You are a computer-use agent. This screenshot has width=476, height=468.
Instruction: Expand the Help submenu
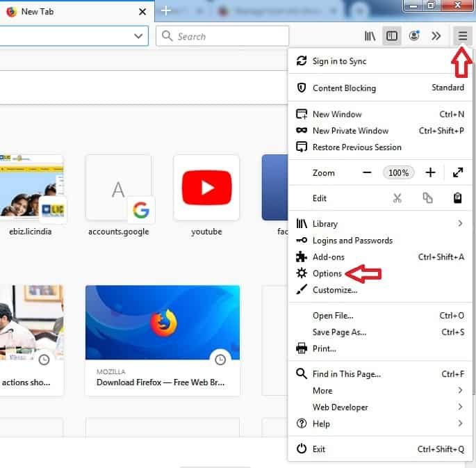(380, 423)
